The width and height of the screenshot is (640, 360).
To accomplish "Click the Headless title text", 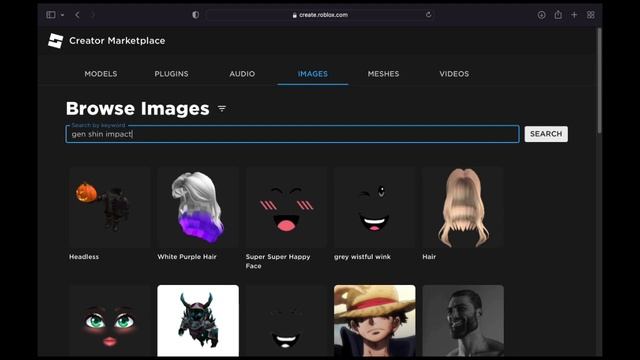I will pos(84,257).
